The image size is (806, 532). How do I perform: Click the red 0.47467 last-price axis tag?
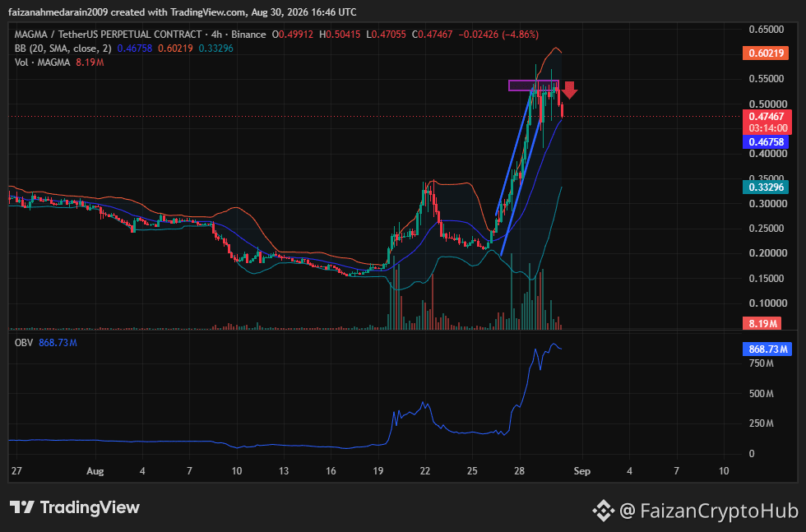tap(767, 117)
